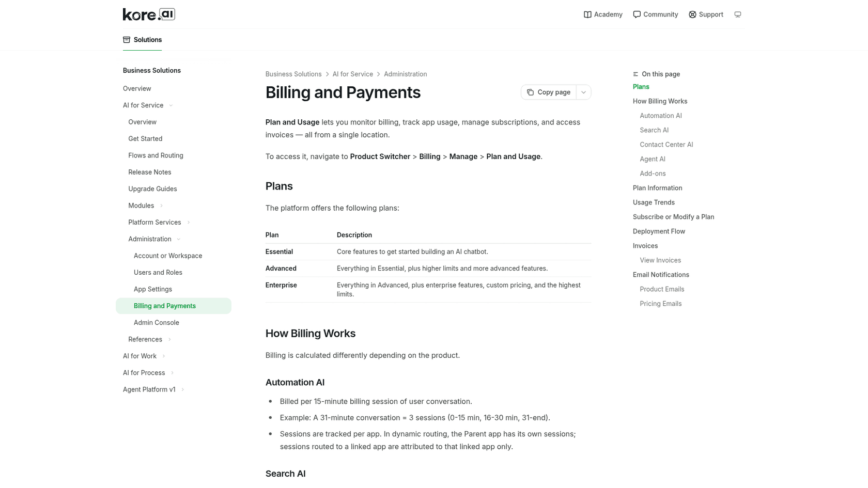
Task: Jump to View Invoices section
Action: pos(660,260)
